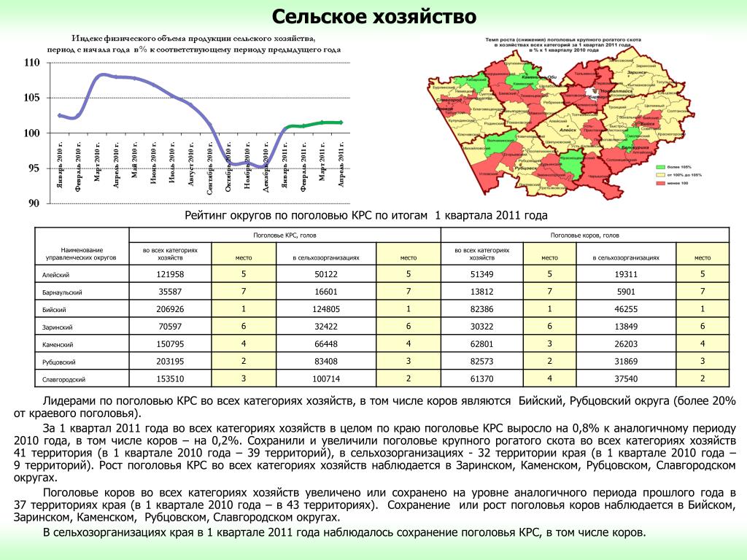Select the "Алейский" row name

coord(55,275)
